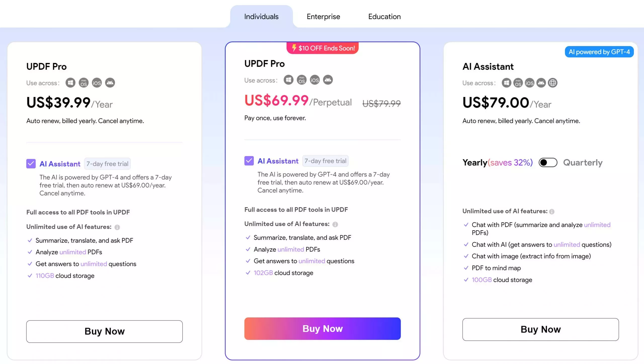
Task: Click web globe icon in AI Assistant card
Action: click(x=553, y=83)
